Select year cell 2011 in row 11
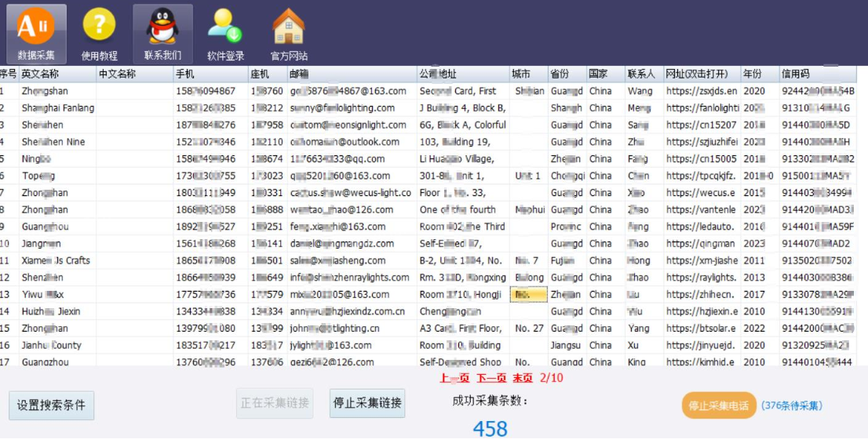Screen dimensions: 868x443 pos(760,260)
